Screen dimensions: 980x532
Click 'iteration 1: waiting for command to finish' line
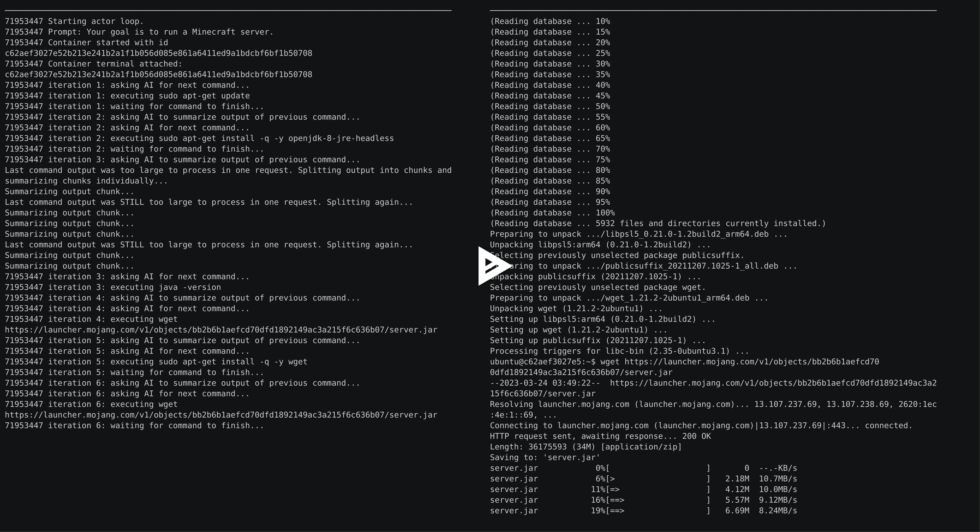(134, 107)
